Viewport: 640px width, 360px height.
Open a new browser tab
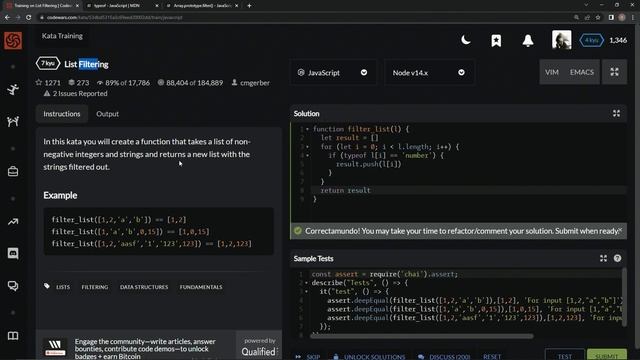click(x=249, y=6)
